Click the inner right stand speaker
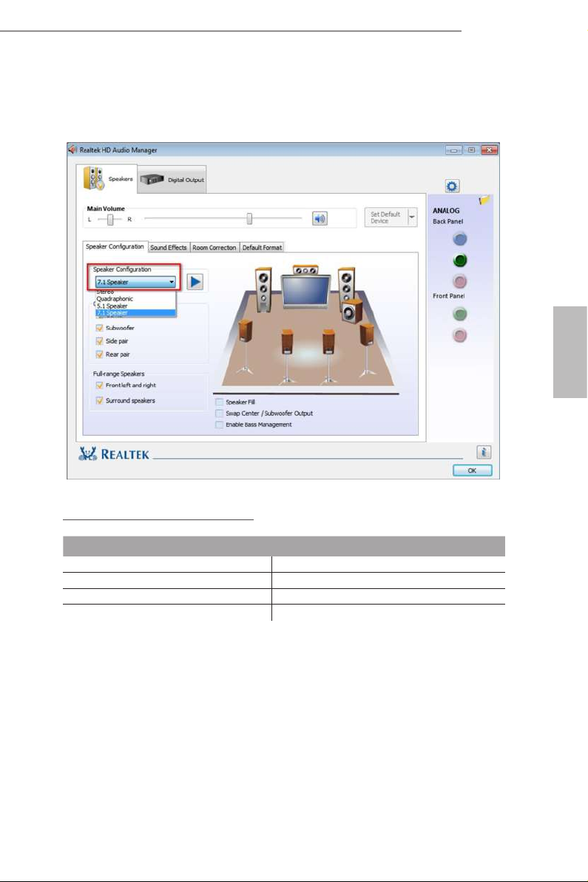588x882 pixels. [x=329, y=356]
